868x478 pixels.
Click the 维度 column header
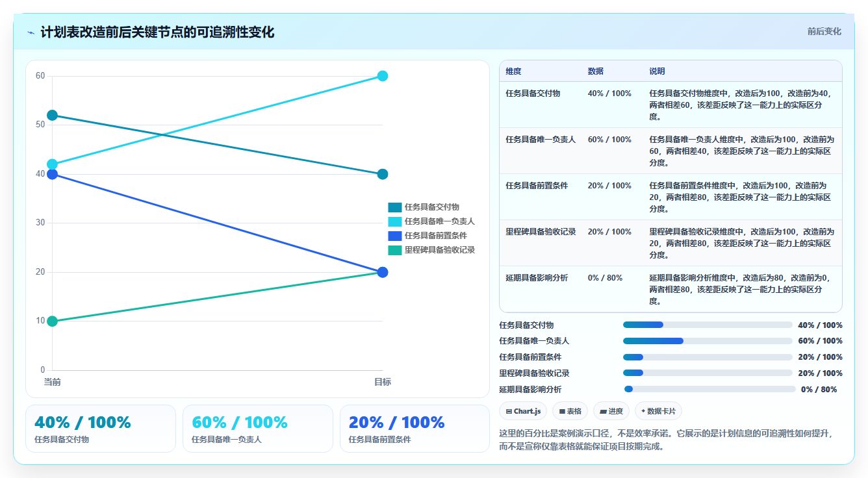[513, 71]
